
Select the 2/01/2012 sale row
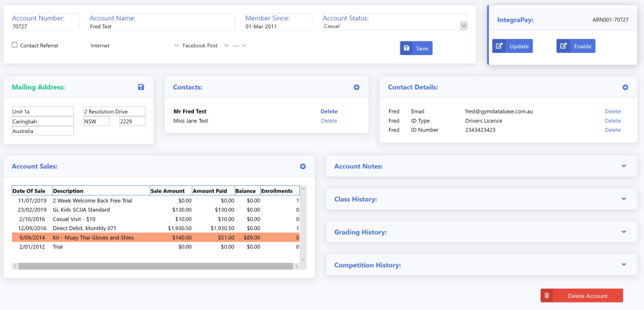coord(156,247)
